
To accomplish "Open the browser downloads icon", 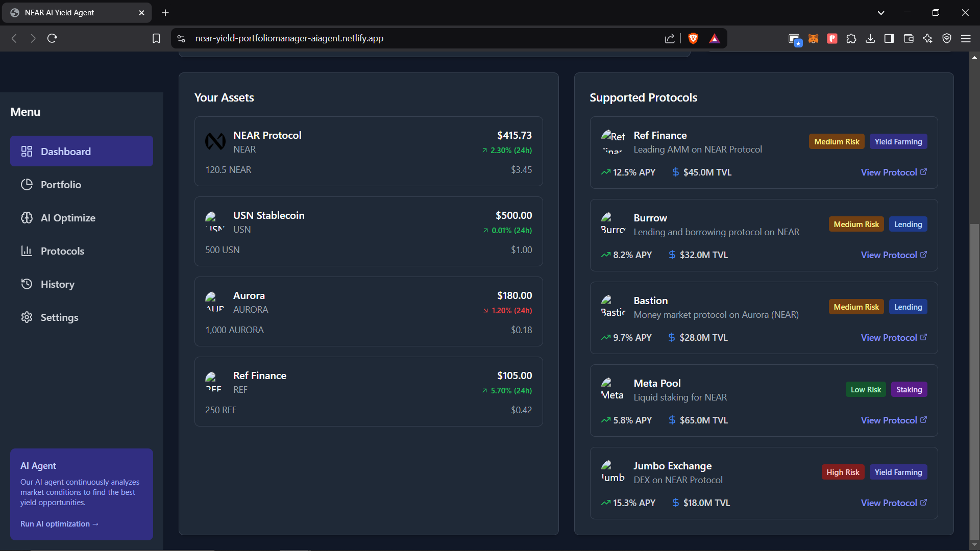I will 870,39.
